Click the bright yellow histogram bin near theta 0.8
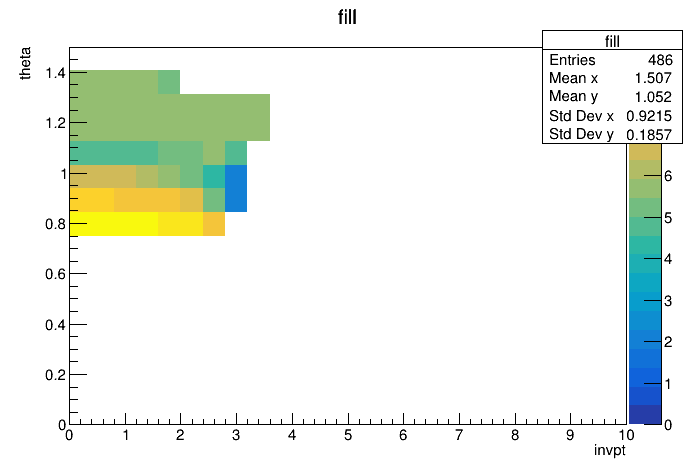Image resolution: width=696 pixels, height=472 pixels. [x=114, y=224]
